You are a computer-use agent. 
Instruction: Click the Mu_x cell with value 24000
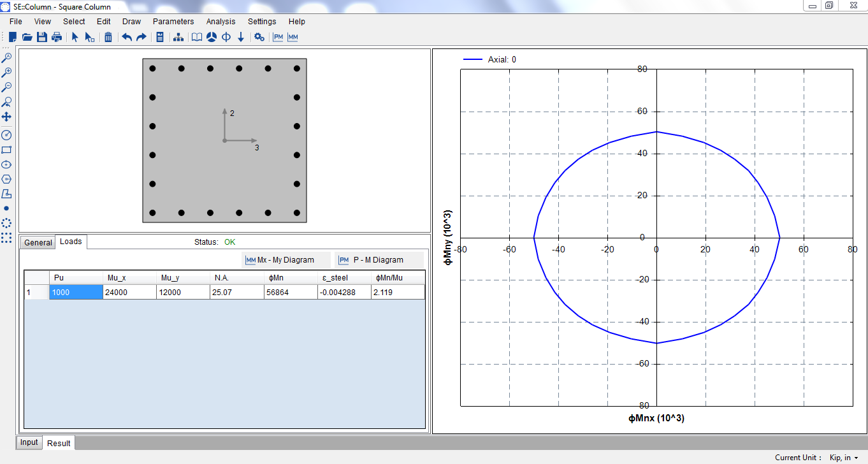[x=129, y=292]
